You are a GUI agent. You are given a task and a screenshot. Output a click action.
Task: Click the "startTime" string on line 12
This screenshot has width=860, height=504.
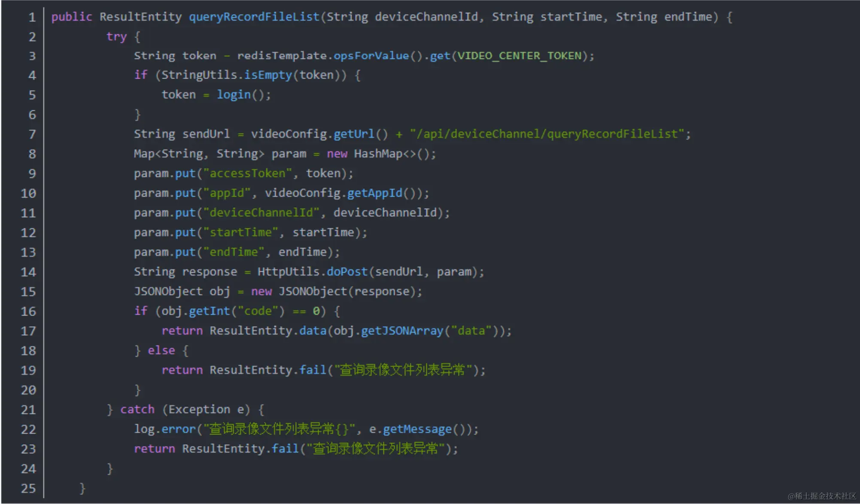tap(240, 233)
